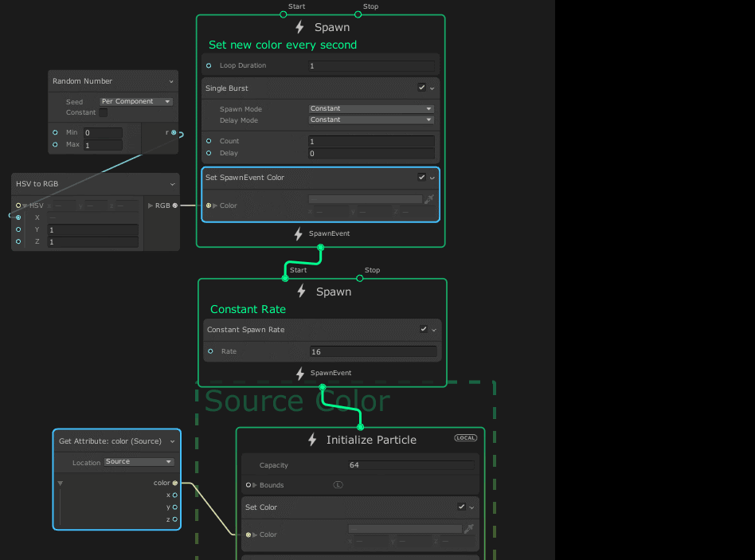Expand the Color property triangle in Set Color
The width and height of the screenshot is (755, 560).
point(255,535)
